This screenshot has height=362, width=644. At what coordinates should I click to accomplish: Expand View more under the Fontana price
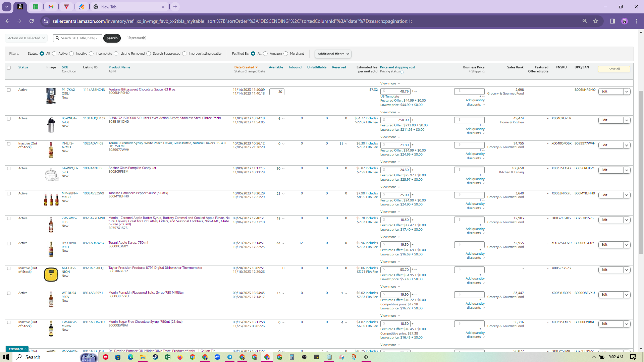click(x=390, y=112)
